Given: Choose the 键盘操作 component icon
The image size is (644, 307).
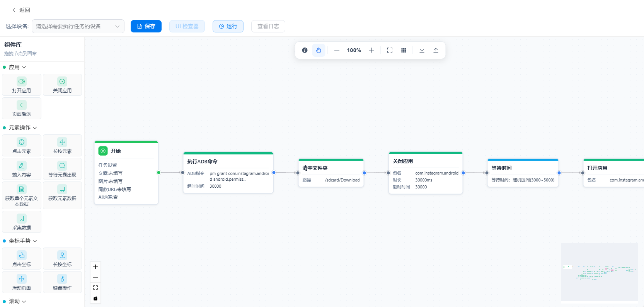Looking at the screenshot, I should click(x=62, y=279).
